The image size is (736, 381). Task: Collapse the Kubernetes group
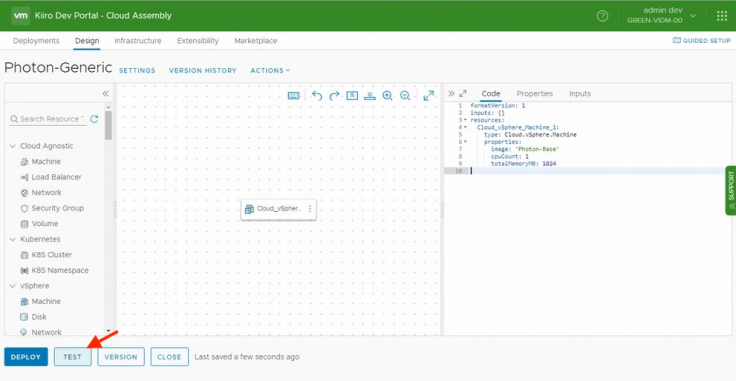tap(13, 239)
